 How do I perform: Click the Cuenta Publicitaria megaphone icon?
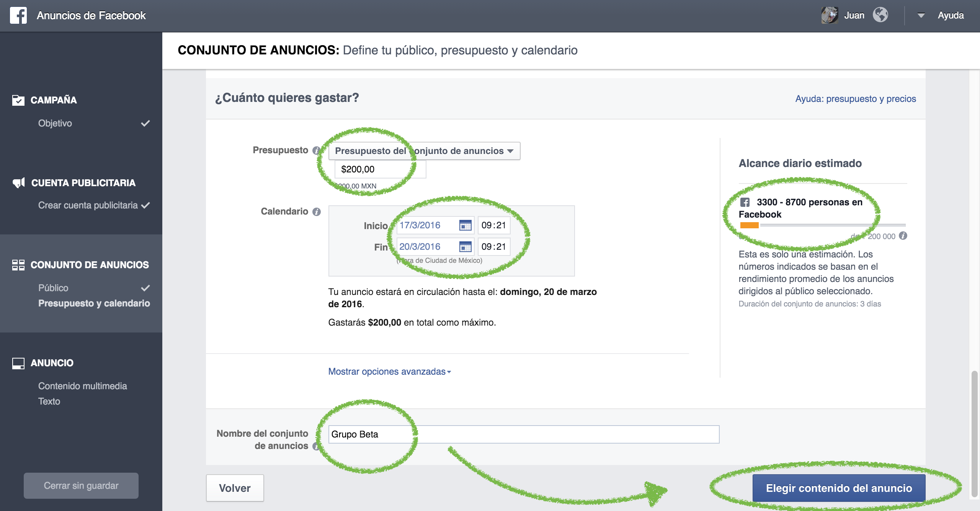pyautogui.click(x=18, y=183)
